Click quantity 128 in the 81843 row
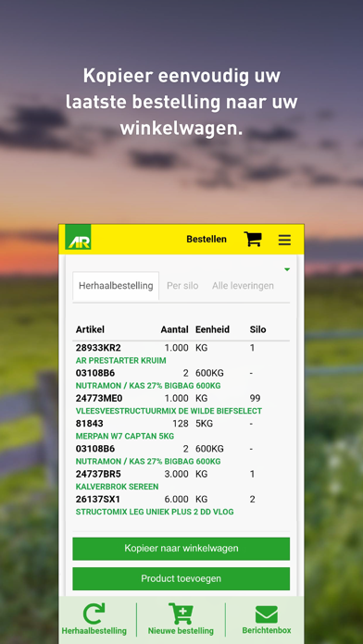This screenshot has width=363, height=644. [181, 424]
